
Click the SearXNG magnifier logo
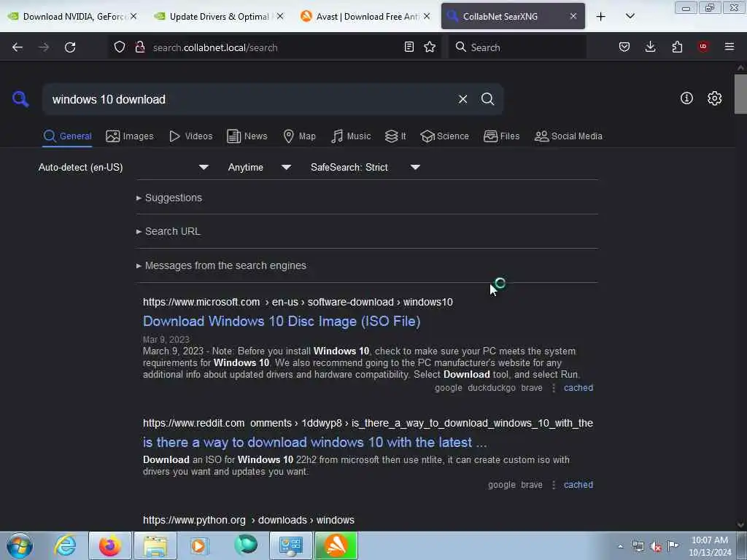point(20,99)
